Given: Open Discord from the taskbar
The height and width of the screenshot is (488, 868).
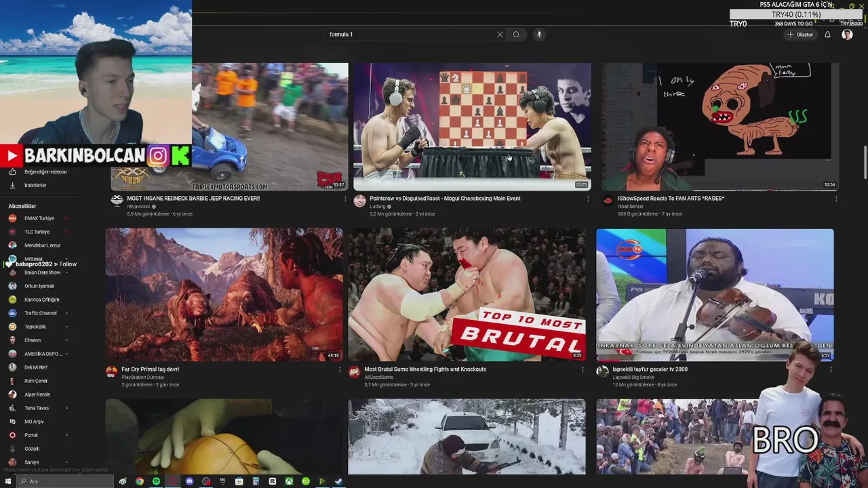Looking at the screenshot, I should point(189,481).
